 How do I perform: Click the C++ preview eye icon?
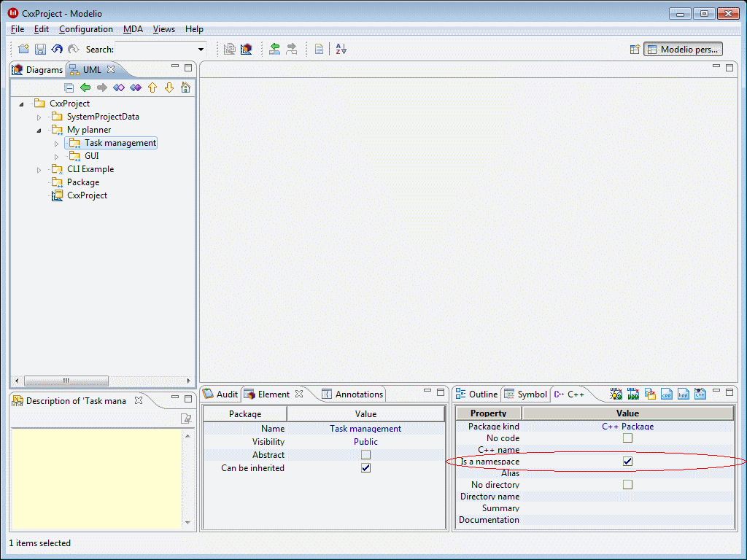coord(700,394)
